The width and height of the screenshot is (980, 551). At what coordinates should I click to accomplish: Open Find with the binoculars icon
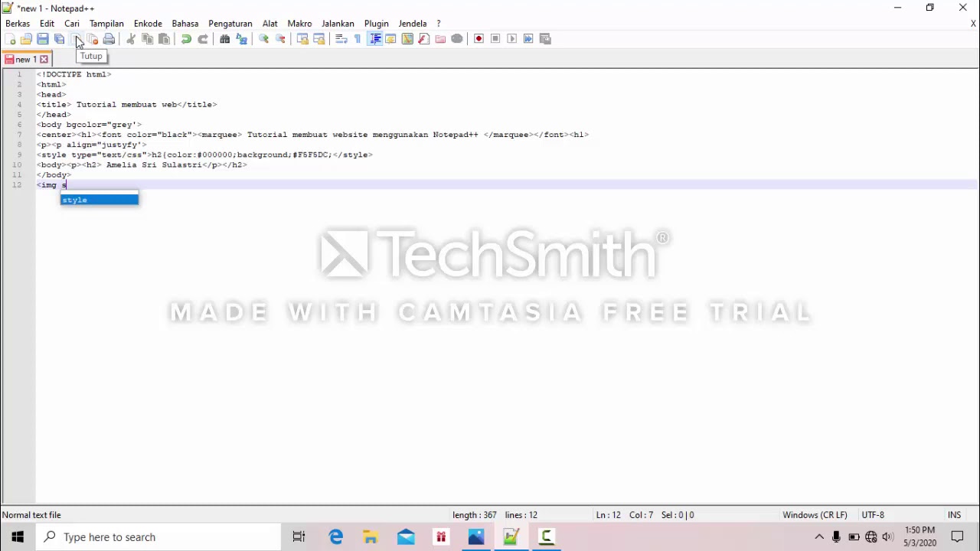[x=225, y=39]
